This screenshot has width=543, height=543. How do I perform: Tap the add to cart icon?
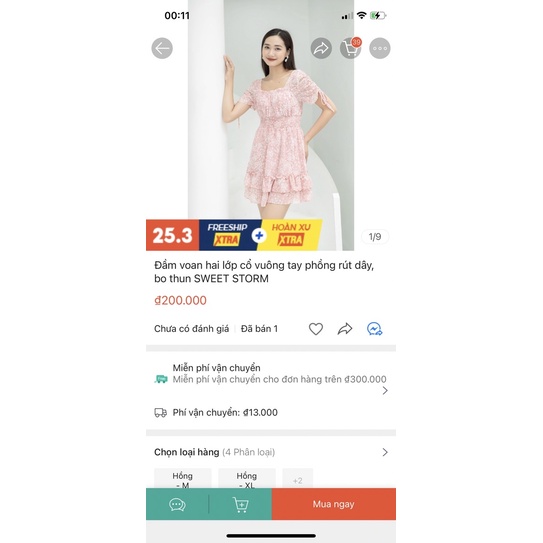tap(241, 504)
